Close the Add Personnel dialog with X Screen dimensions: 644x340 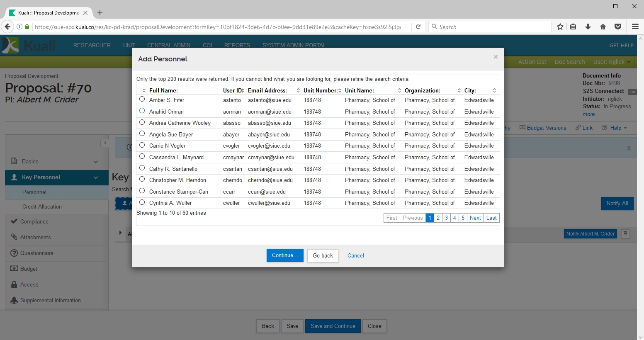click(x=496, y=57)
